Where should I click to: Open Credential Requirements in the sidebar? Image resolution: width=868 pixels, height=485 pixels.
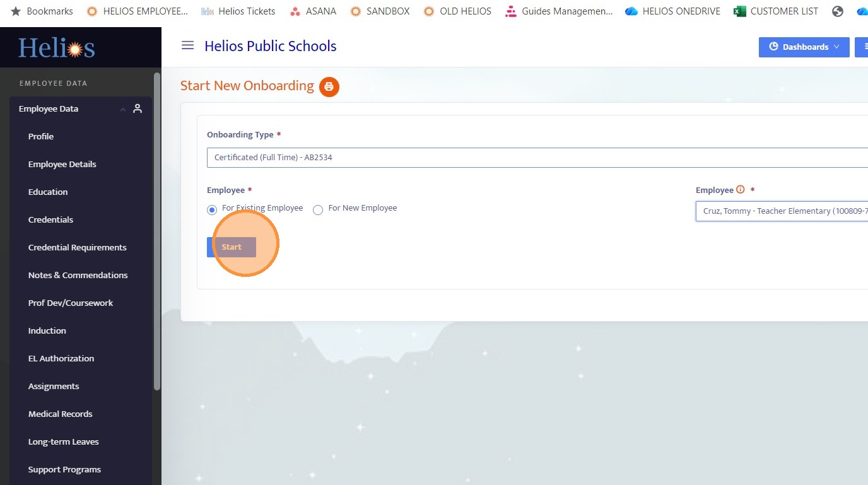click(78, 247)
